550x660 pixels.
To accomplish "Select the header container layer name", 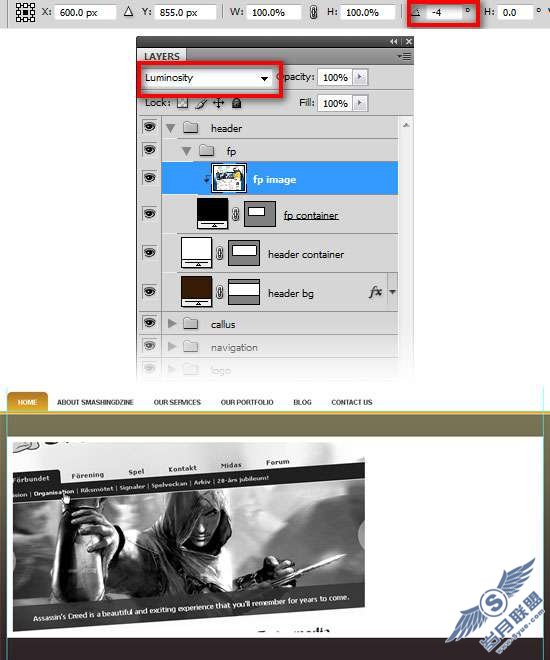I will 306,255.
